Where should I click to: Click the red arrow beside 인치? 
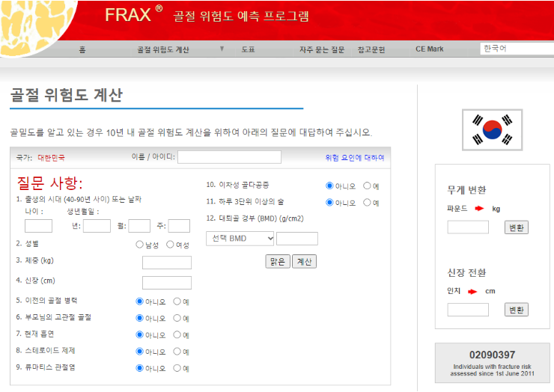(472, 291)
